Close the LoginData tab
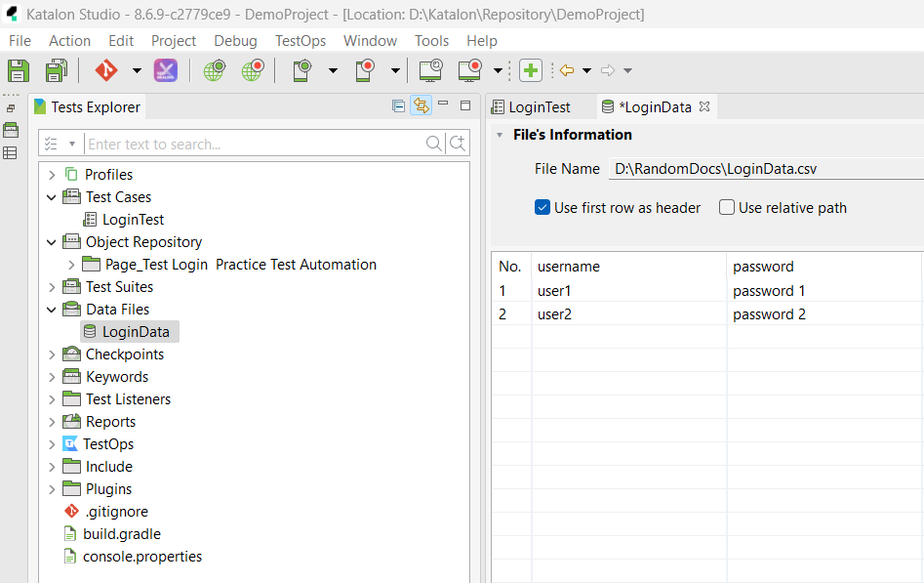 click(704, 106)
